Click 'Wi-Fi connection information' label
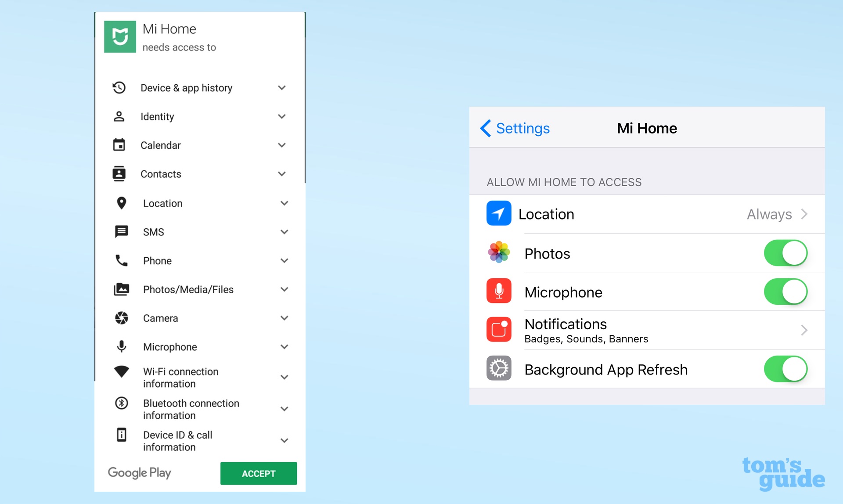This screenshot has height=504, width=843. pyautogui.click(x=180, y=378)
